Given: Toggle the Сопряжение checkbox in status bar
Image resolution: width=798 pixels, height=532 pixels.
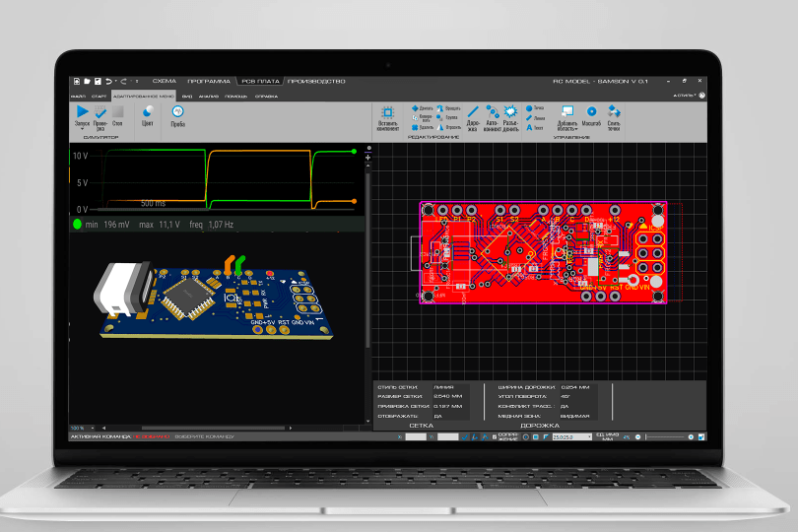Looking at the screenshot, I should [495, 436].
